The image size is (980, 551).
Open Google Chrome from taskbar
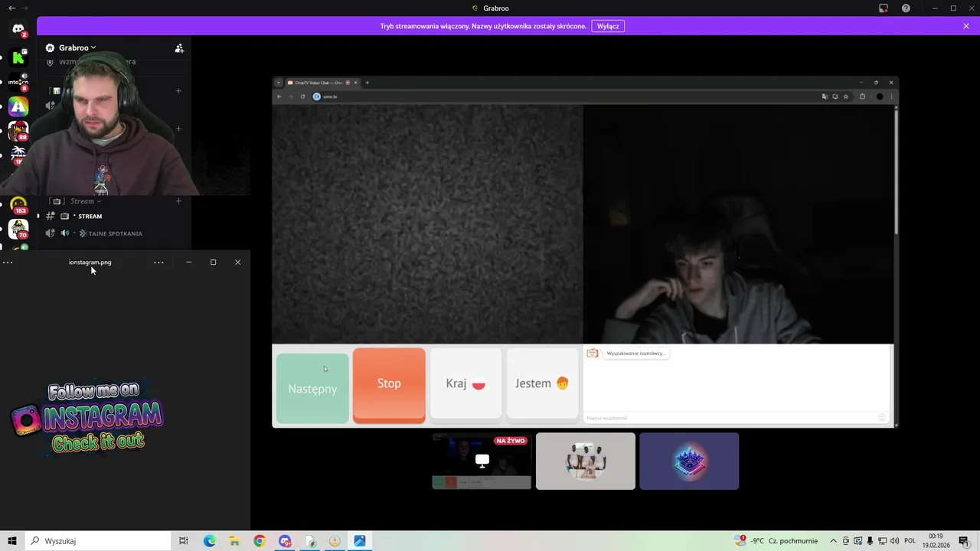tap(260, 541)
